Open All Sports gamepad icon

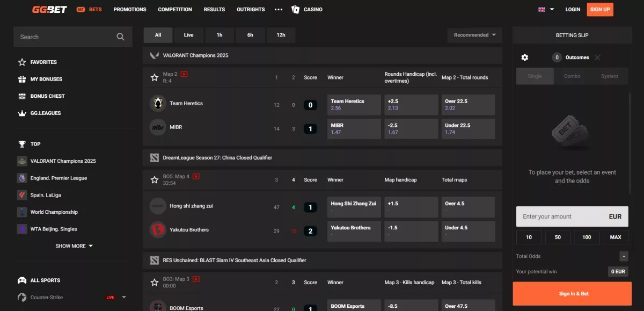click(x=22, y=280)
